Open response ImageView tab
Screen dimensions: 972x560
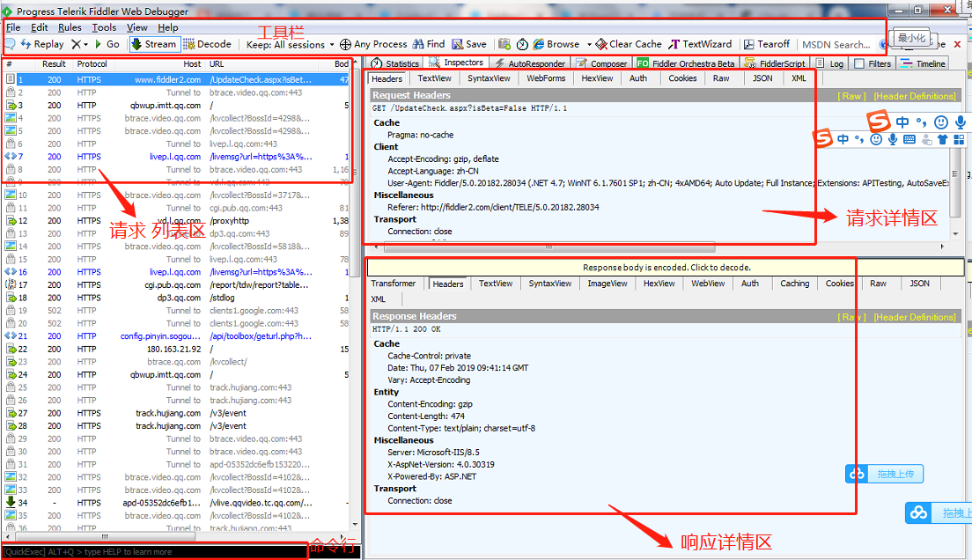(607, 284)
